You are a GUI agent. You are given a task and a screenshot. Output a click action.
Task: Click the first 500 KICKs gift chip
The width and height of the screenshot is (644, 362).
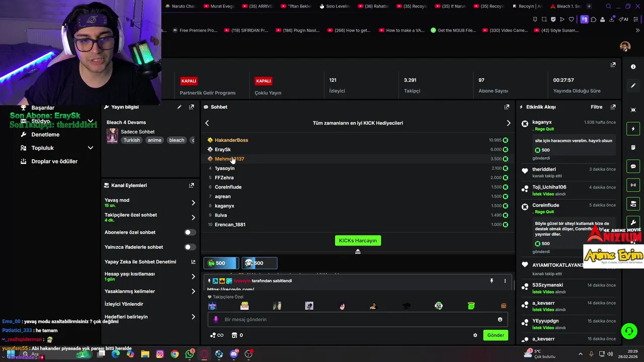[221, 263]
